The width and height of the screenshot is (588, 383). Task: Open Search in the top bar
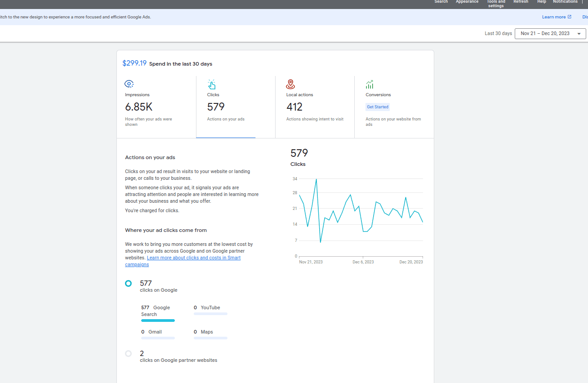(441, 2)
